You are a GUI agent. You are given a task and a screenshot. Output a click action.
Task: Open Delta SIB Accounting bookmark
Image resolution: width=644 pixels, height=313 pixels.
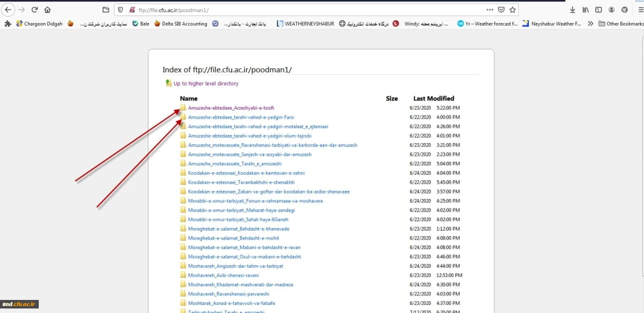[x=181, y=24]
